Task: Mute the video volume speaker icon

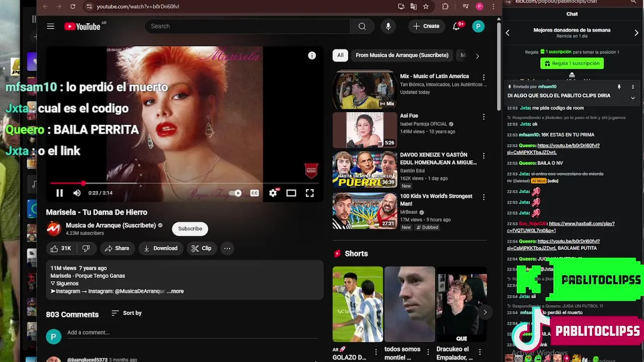Action: coord(77,193)
